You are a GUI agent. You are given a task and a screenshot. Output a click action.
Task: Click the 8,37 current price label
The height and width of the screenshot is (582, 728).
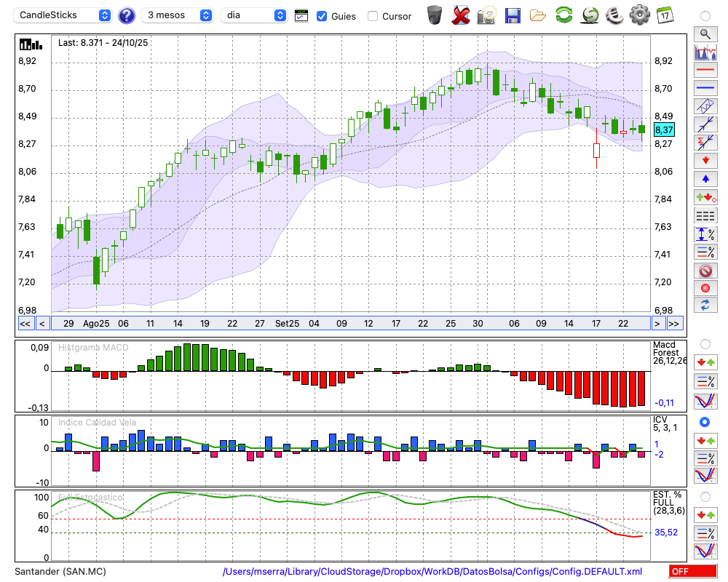point(664,130)
